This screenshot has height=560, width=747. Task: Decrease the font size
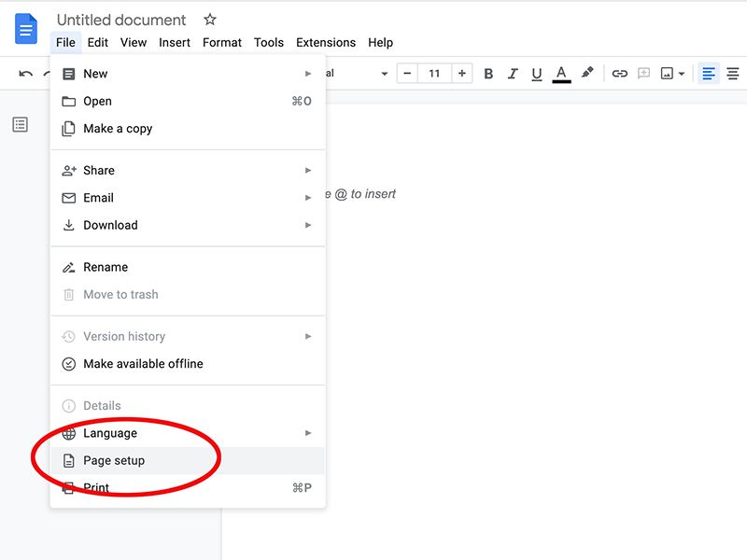click(x=408, y=73)
